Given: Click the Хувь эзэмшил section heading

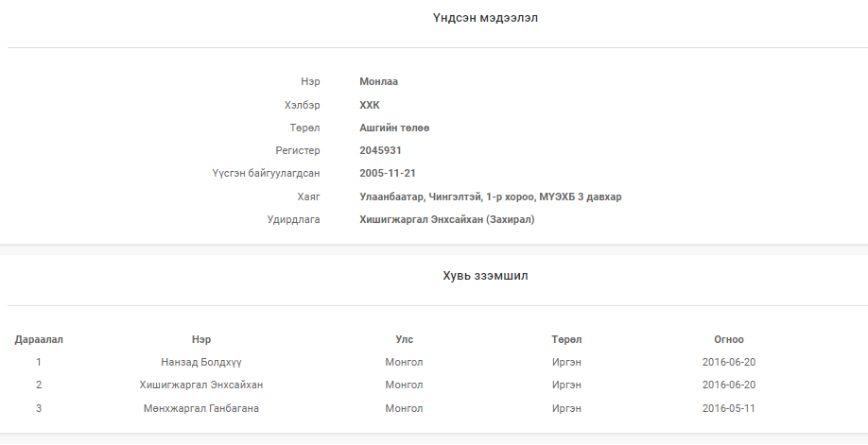Looking at the screenshot, I should tap(485, 276).
